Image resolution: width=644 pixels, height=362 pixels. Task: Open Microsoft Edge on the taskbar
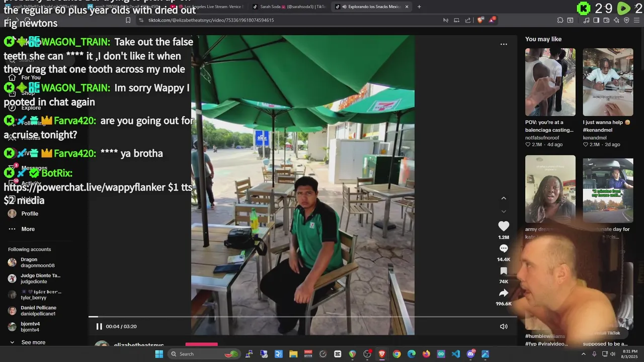[412, 354]
